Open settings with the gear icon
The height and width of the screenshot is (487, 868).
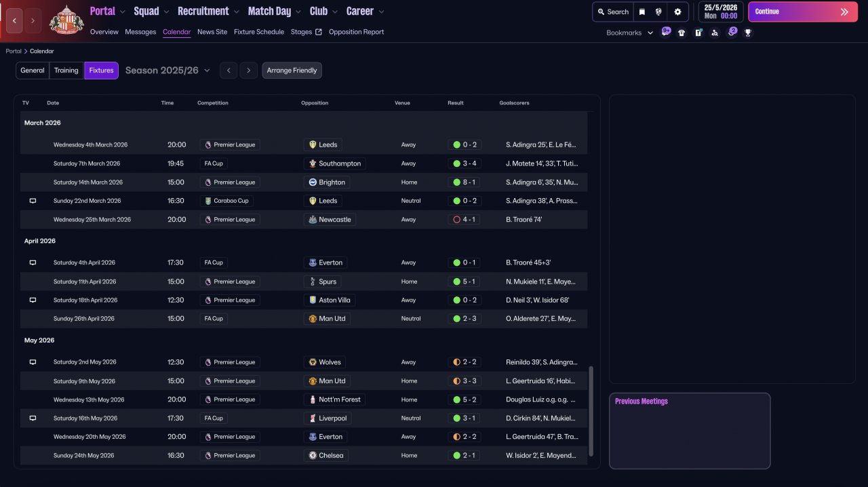pos(677,12)
